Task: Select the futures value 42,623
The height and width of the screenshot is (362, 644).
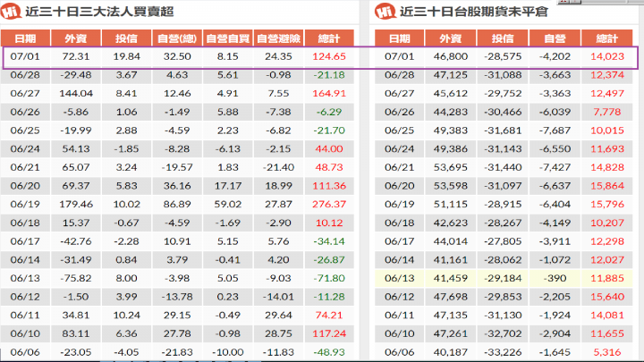Action: coord(451,223)
